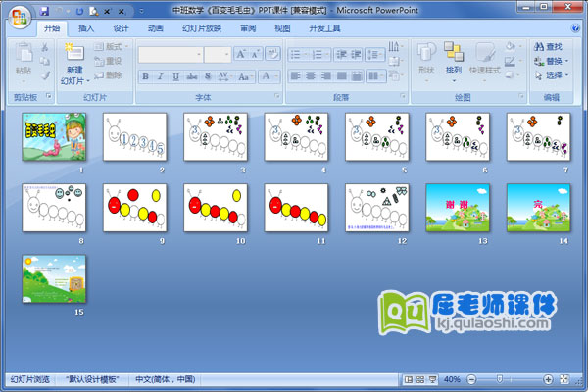Decrease list indent level
The image size is (588, 392).
point(341,55)
